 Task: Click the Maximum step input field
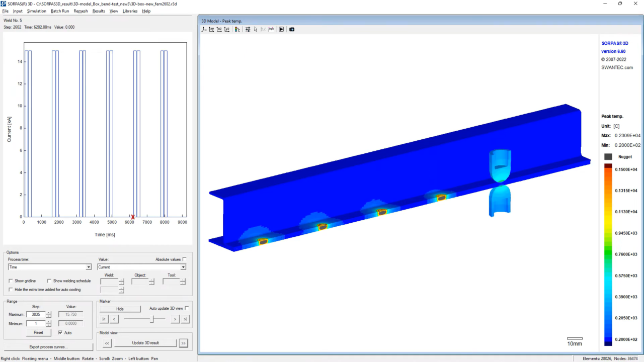(36, 314)
